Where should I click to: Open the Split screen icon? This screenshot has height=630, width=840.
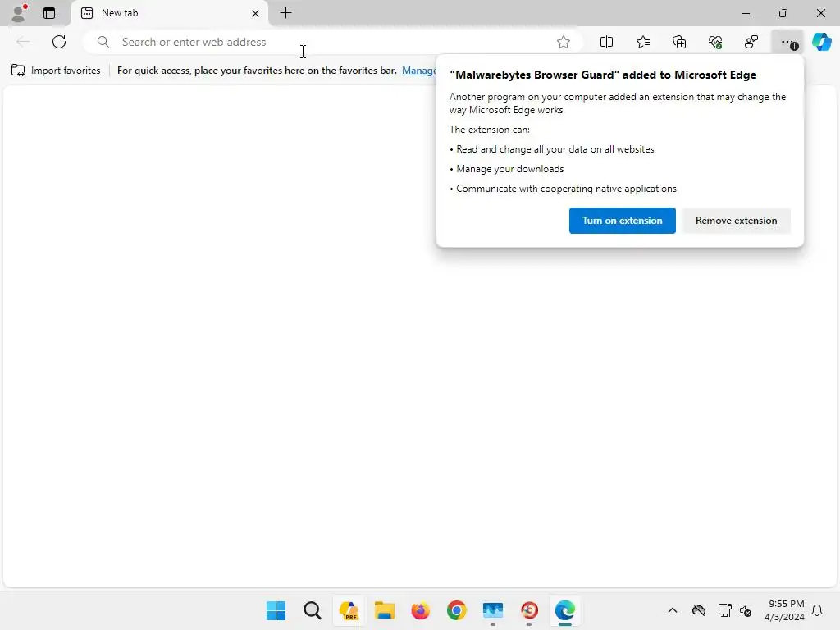coord(606,42)
